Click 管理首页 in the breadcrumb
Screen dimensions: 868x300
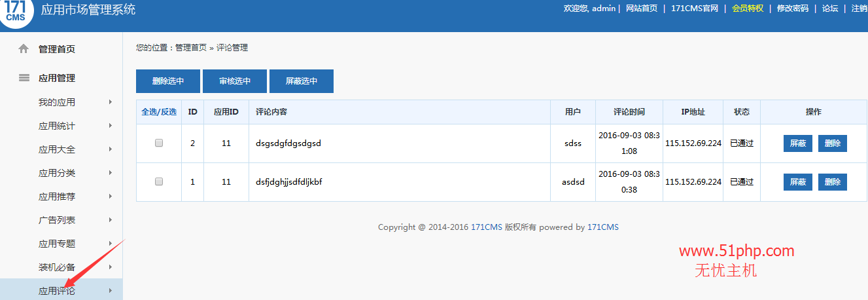pos(191,48)
